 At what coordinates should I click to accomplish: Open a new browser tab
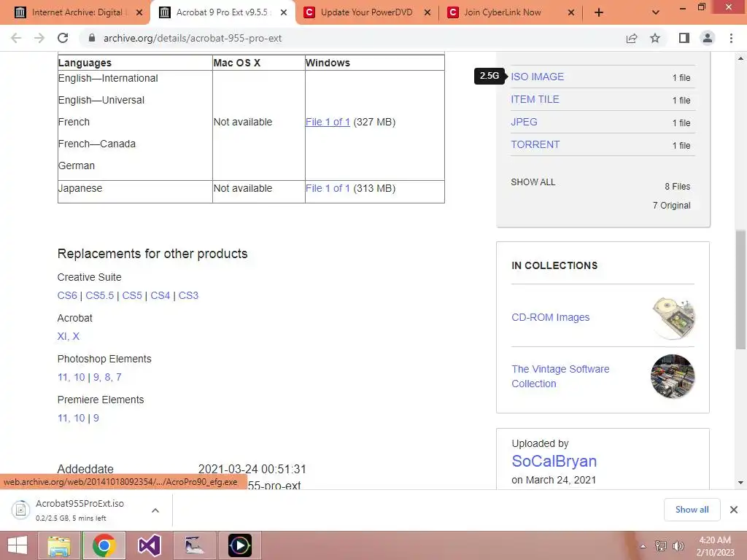pyautogui.click(x=599, y=12)
